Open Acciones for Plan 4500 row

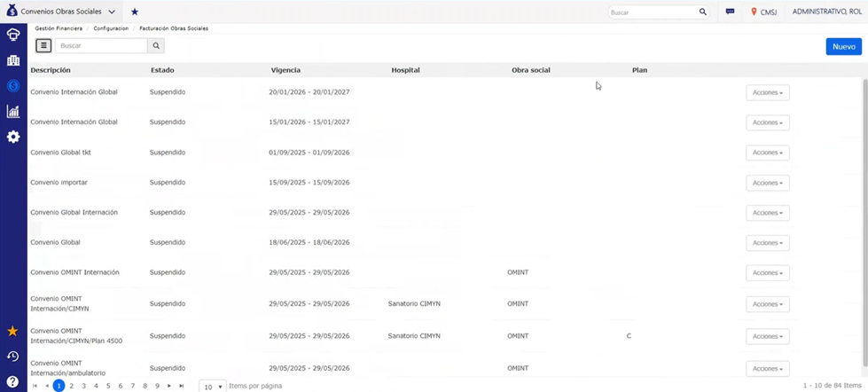[x=768, y=337]
